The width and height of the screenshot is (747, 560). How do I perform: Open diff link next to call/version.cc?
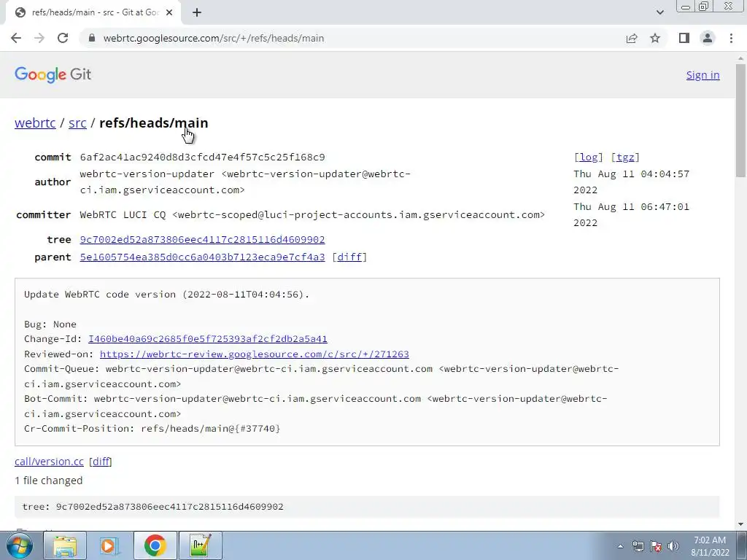coord(101,462)
